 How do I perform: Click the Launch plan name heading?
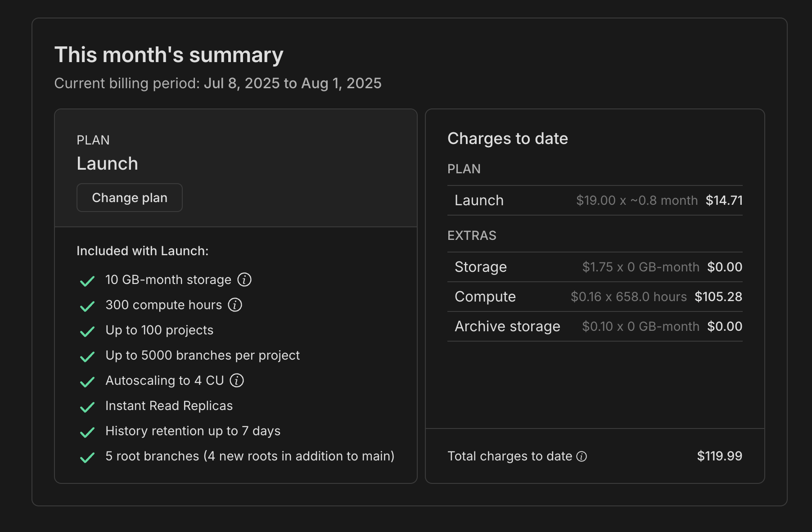pos(107,163)
